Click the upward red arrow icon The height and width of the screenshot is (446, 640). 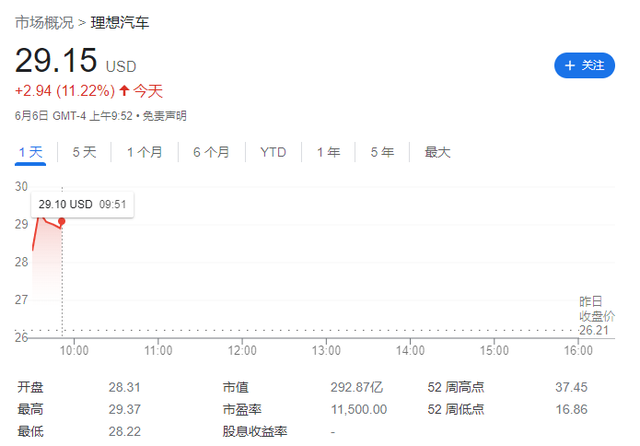[124, 90]
